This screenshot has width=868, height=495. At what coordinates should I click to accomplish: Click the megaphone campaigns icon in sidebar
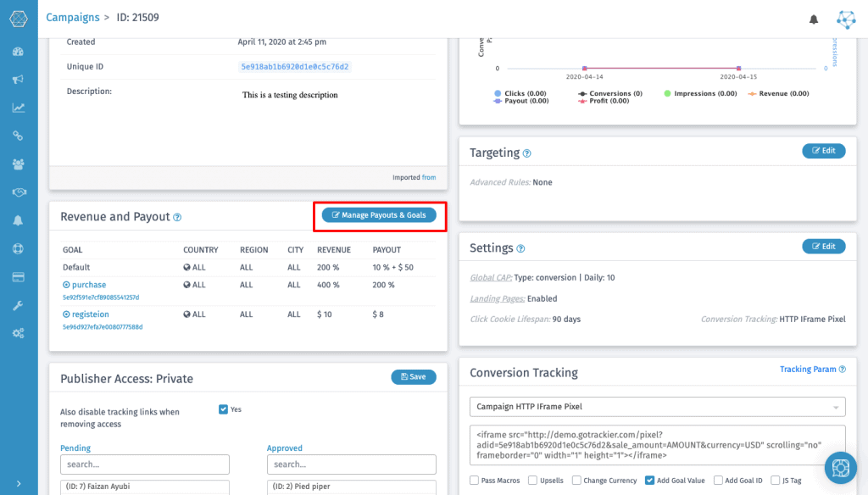(18, 80)
